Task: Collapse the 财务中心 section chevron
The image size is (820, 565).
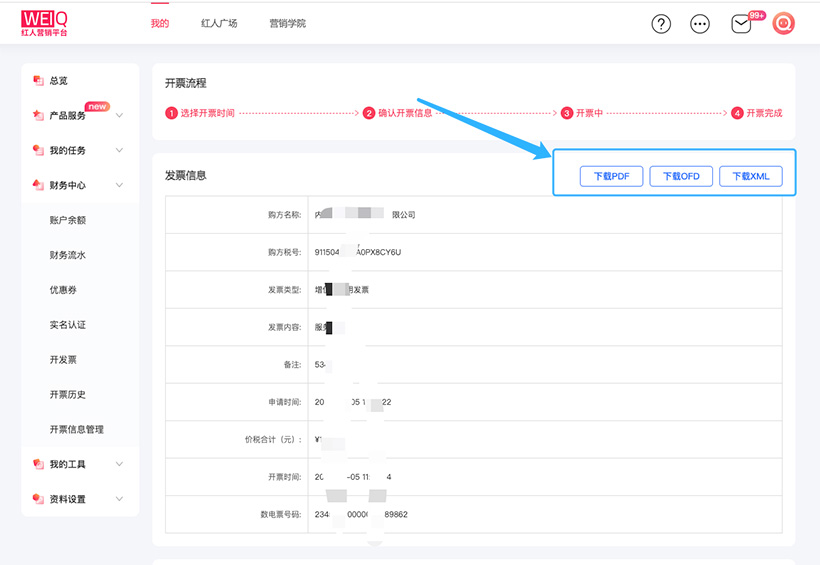Action: pos(119,185)
